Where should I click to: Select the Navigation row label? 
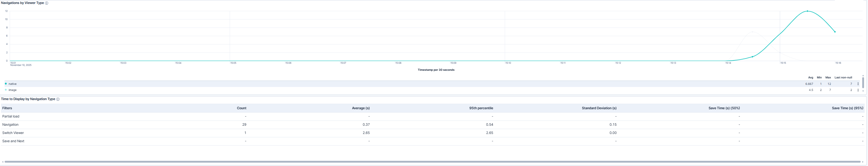pos(10,125)
